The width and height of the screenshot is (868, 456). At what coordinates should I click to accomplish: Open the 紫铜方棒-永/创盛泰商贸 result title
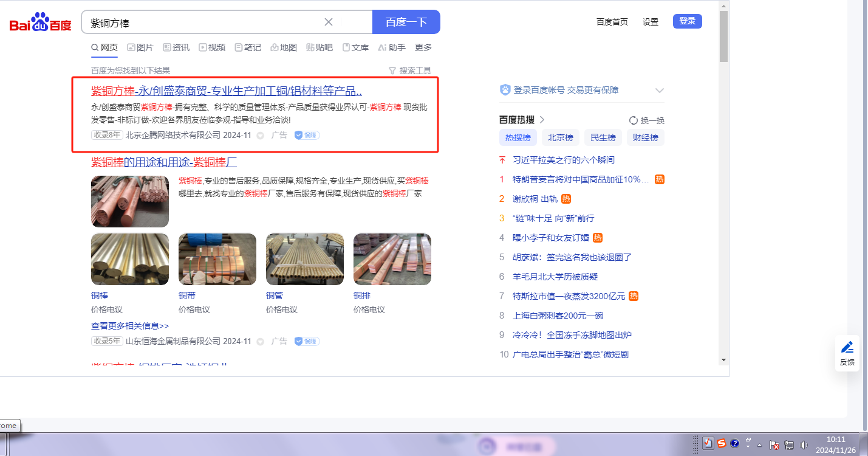(227, 91)
